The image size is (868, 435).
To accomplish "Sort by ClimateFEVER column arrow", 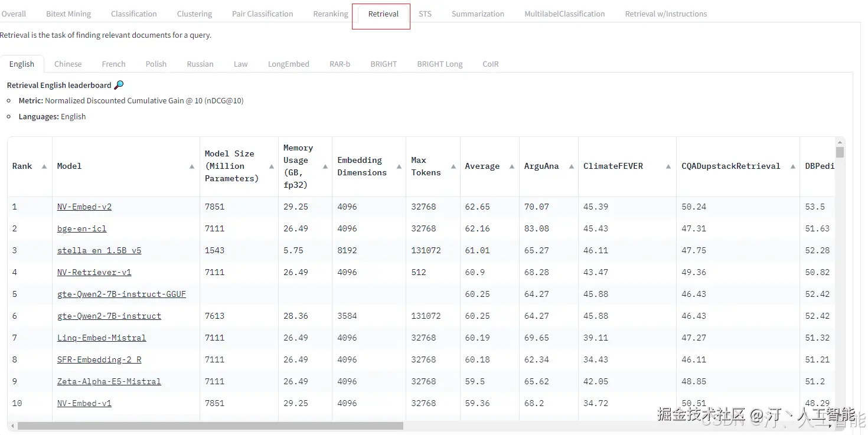I will 668,166.
